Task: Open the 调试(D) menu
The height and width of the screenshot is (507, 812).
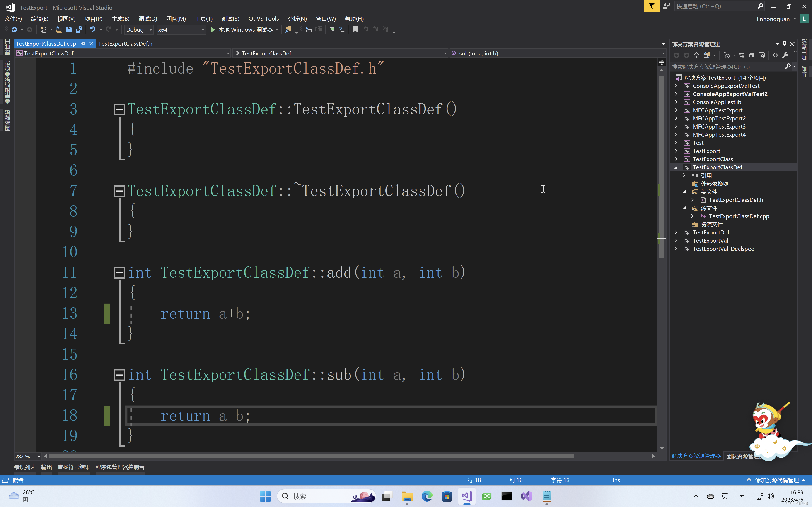Action: [x=148, y=19]
